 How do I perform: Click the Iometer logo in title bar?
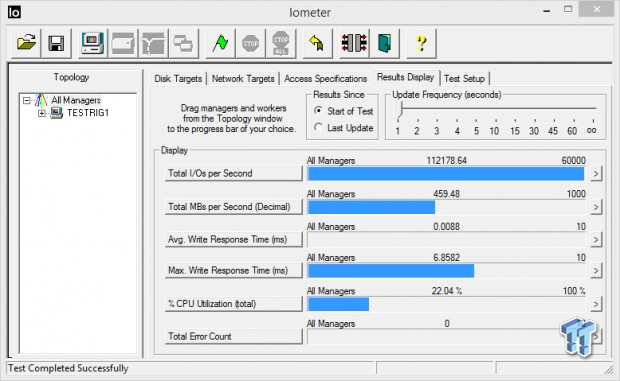14,12
